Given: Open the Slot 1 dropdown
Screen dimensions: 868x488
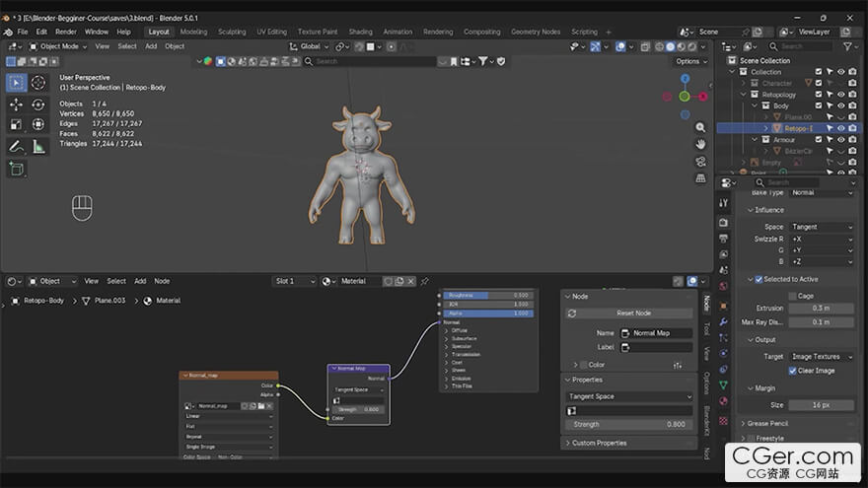Looking at the screenshot, I should (x=295, y=281).
